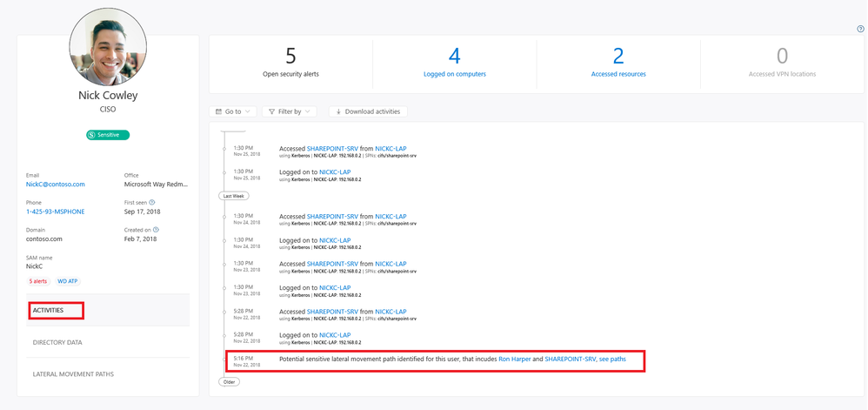View the 5 Open security alerts tile
Viewport: 868px width, 410px height.
(290, 64)
